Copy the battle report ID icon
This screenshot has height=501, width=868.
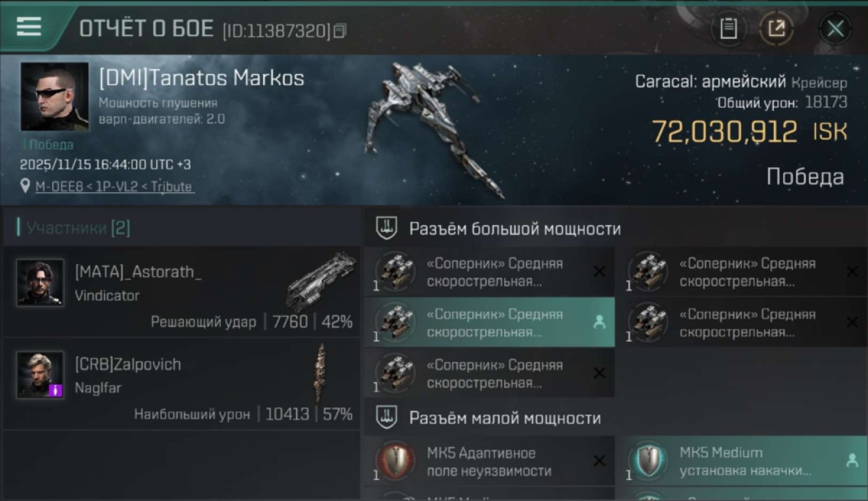point(340,31)
